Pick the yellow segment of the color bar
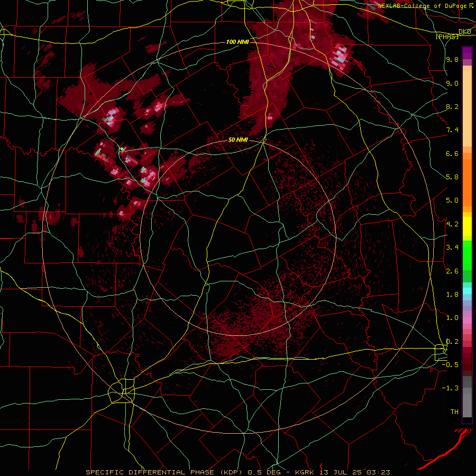This screenshot has height=476, width=476. (467, 226)
